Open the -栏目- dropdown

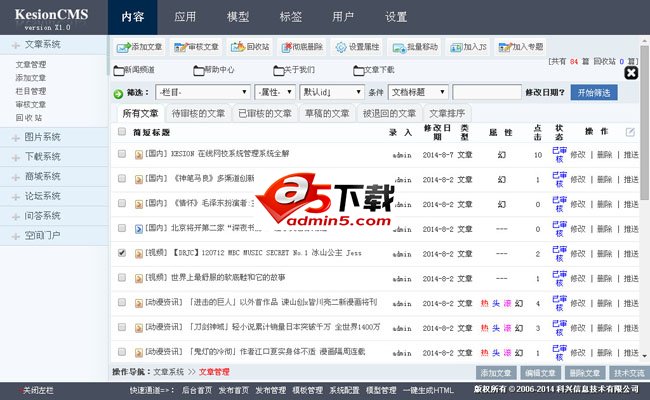pyautogui.click(x=203, y=92)
